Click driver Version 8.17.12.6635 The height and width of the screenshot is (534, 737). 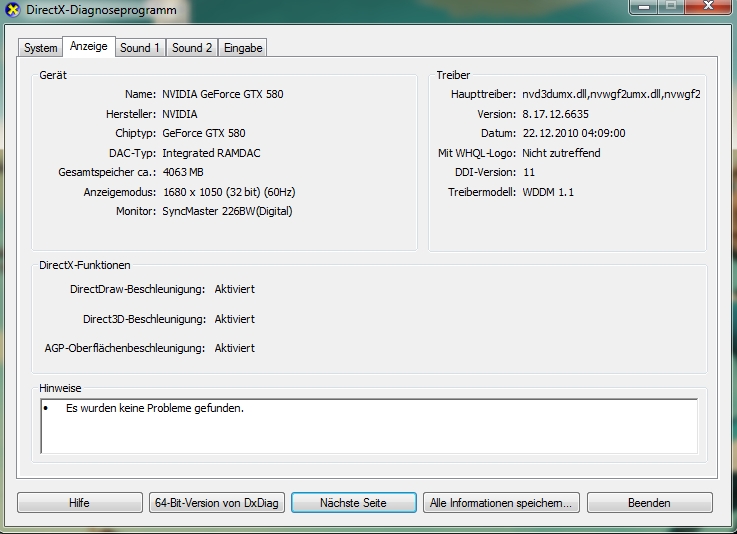555,114
